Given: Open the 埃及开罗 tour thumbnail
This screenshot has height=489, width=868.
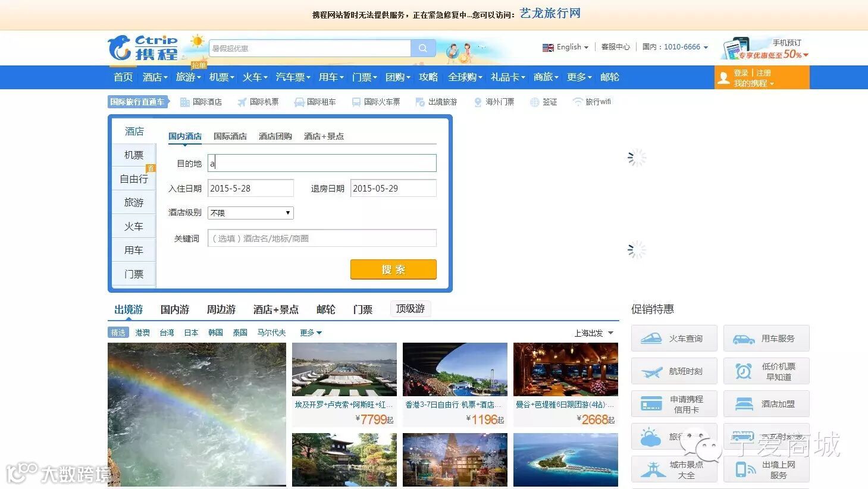Looking at the screenshot, I should (344, 369).
